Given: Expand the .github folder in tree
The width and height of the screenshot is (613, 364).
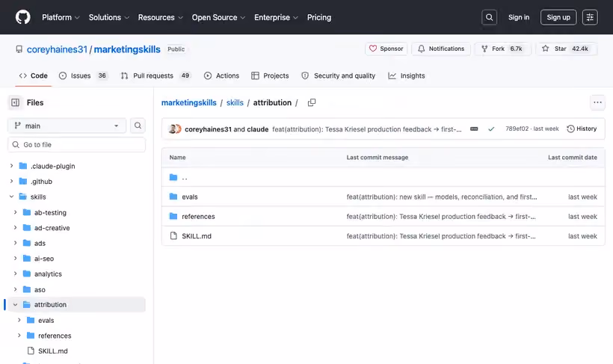Looking at the screenshot, I should pos(11,181).
